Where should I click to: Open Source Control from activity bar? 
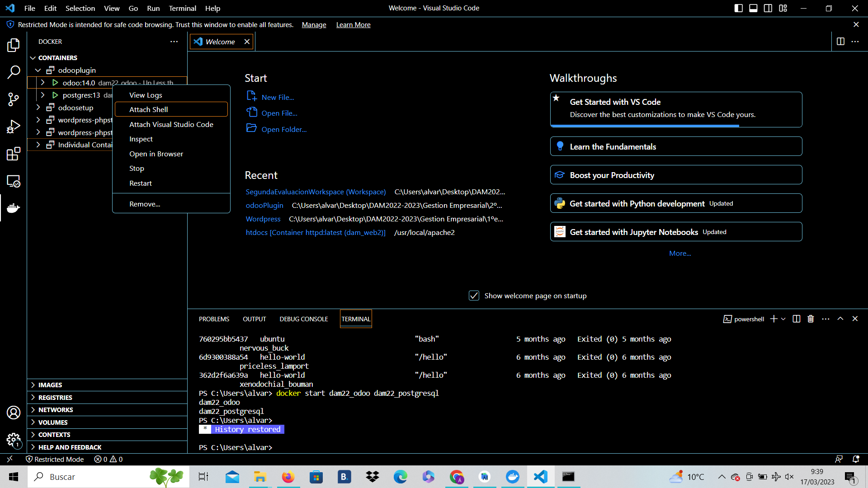[14, 99]
